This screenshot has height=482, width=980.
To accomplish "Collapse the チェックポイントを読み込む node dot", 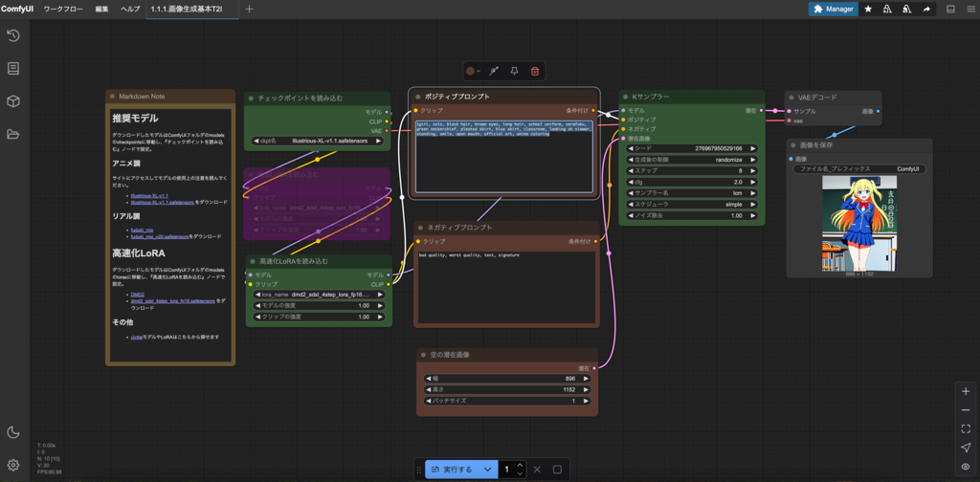I will [x=251, y=99].
